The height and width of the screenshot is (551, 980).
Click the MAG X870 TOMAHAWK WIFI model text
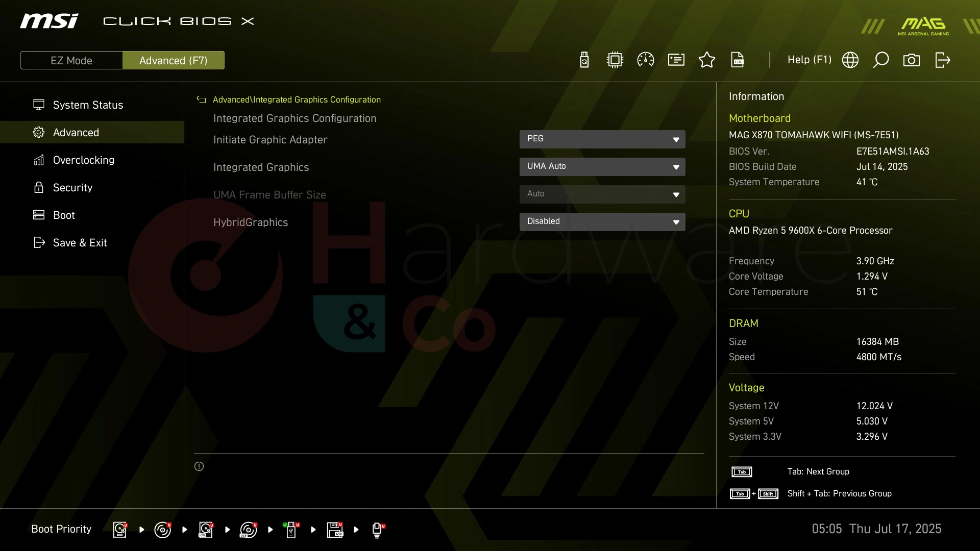click(814, 135)
